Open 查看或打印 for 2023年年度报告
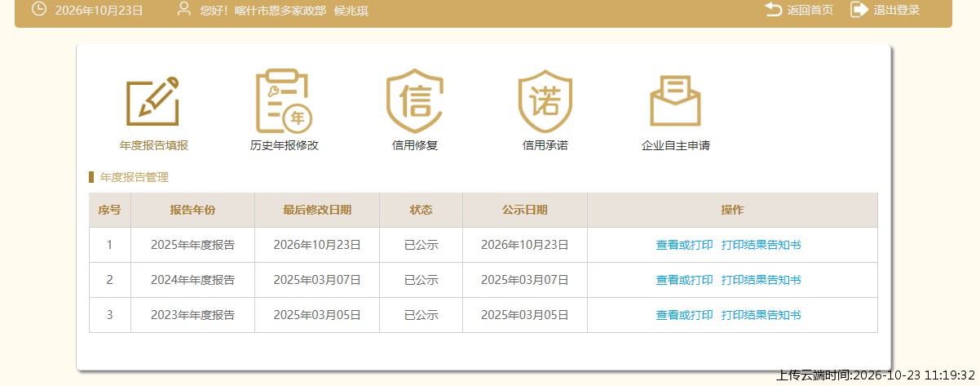The width and height of the screenshot is (980, 386). tap(684, 315)
